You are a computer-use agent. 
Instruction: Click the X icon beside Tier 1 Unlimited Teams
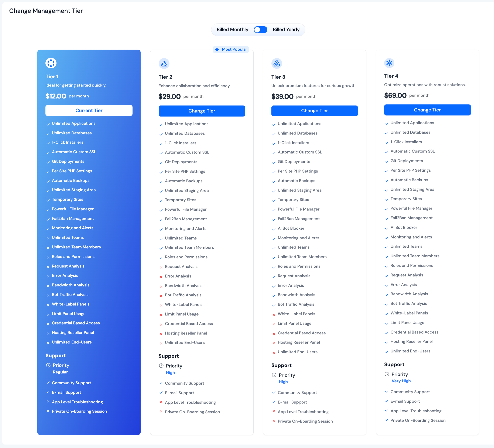point(48,238)
